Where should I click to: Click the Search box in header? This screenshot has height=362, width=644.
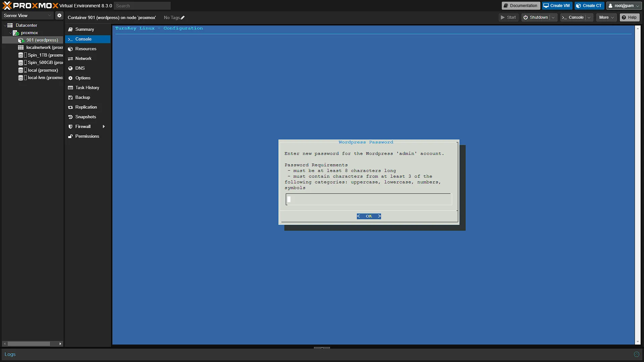click(x=142, y=6)
